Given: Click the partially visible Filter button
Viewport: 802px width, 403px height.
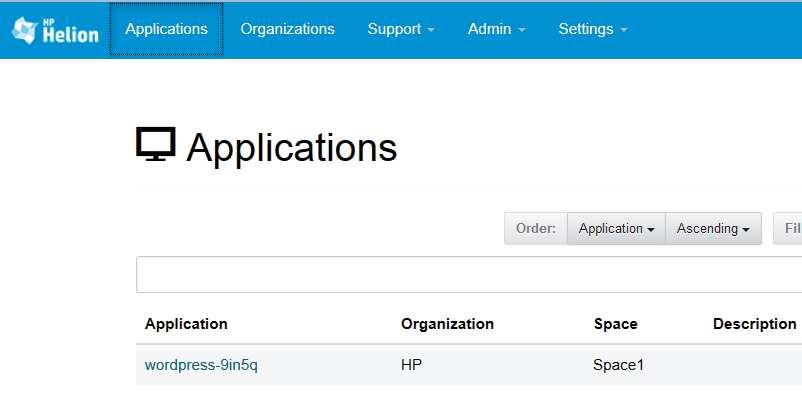Looking at the screenshot, I should tap(788, 229).
